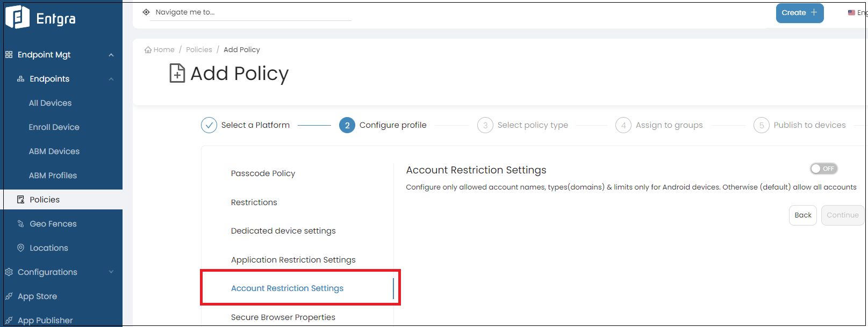Click Select policy type step label
The width and height of the screenshot is (868, 327).
(x=533, y=125)
